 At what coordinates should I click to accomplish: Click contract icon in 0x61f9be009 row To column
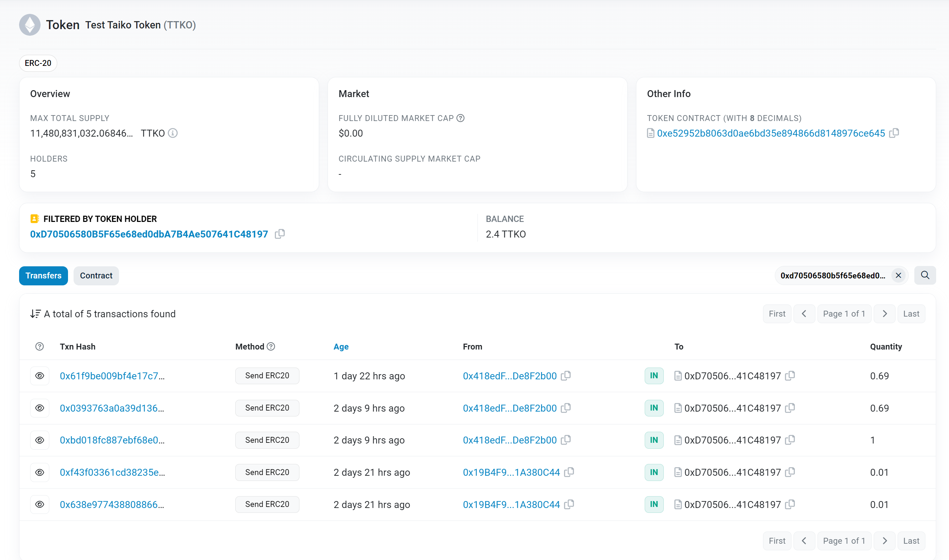[x=678, y=376]
